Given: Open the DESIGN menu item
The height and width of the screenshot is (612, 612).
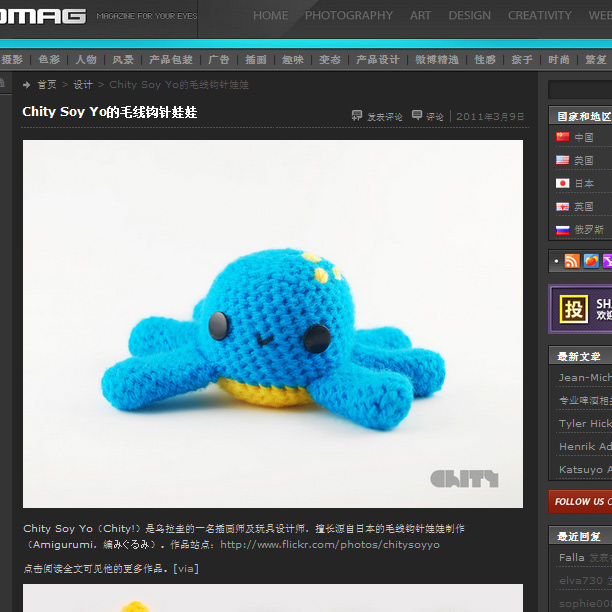Looking at the screenshot, I should coord(470,15).
